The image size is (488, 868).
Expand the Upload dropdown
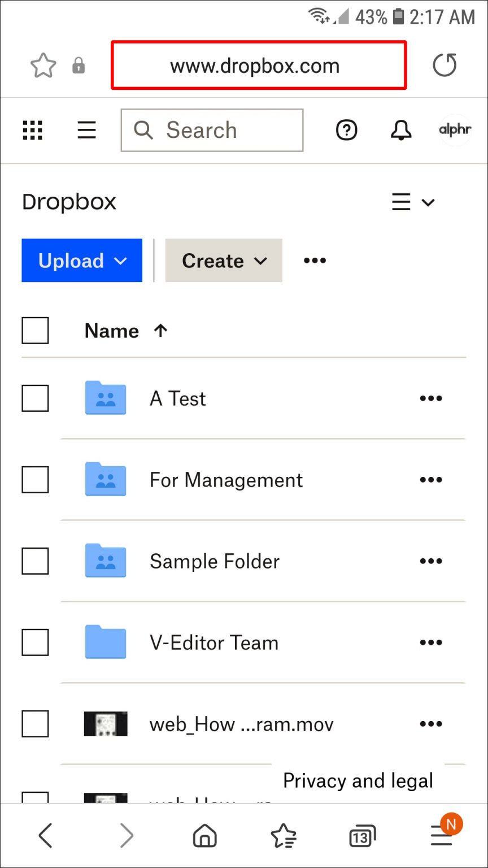(81, 261)
